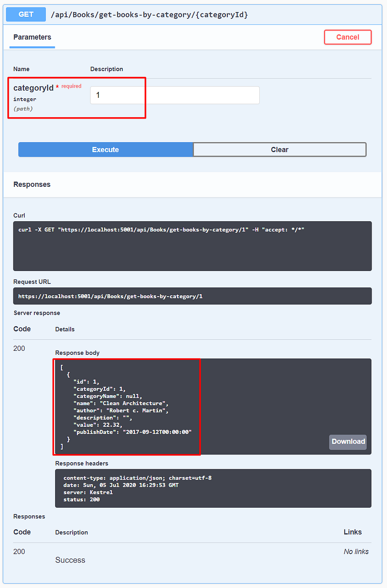Click the Response headers label
387x588 pixels.
pyautogui.click(x=82, y=463)
